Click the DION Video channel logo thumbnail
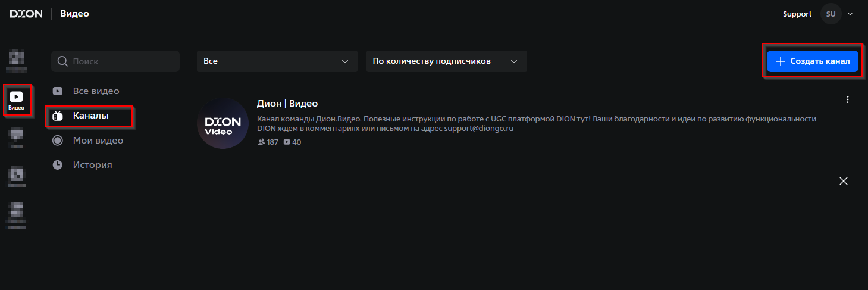868x290 pixels. tap(223, 123)
